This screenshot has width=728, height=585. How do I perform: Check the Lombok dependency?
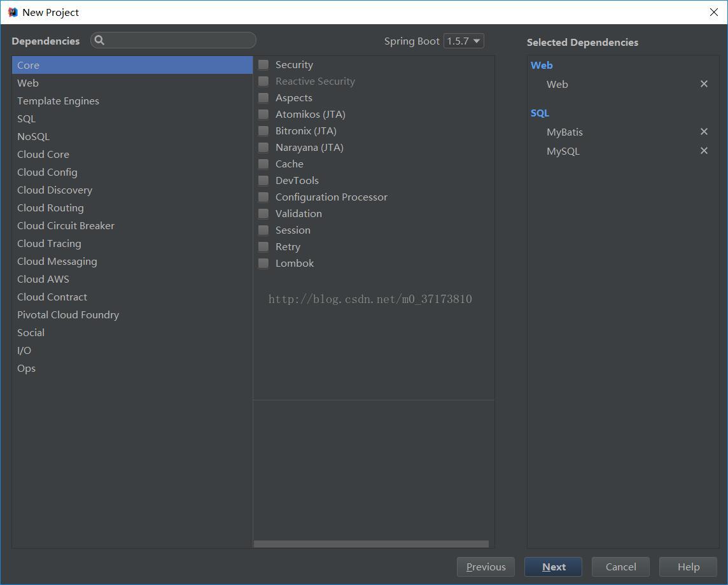(263, 264)
